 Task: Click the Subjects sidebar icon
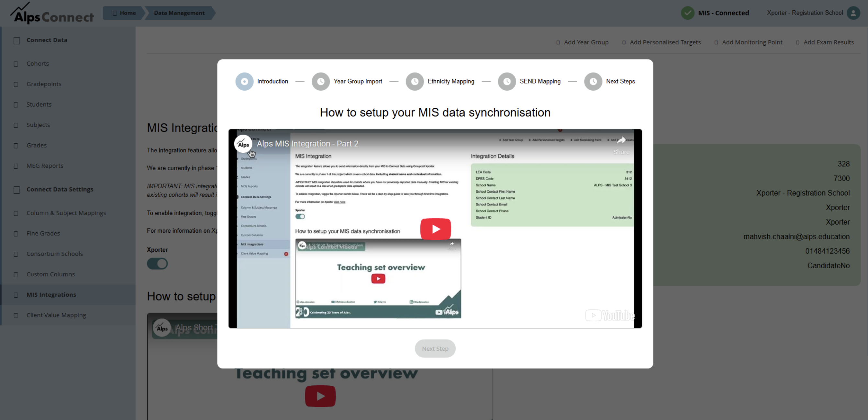[16, 125]
